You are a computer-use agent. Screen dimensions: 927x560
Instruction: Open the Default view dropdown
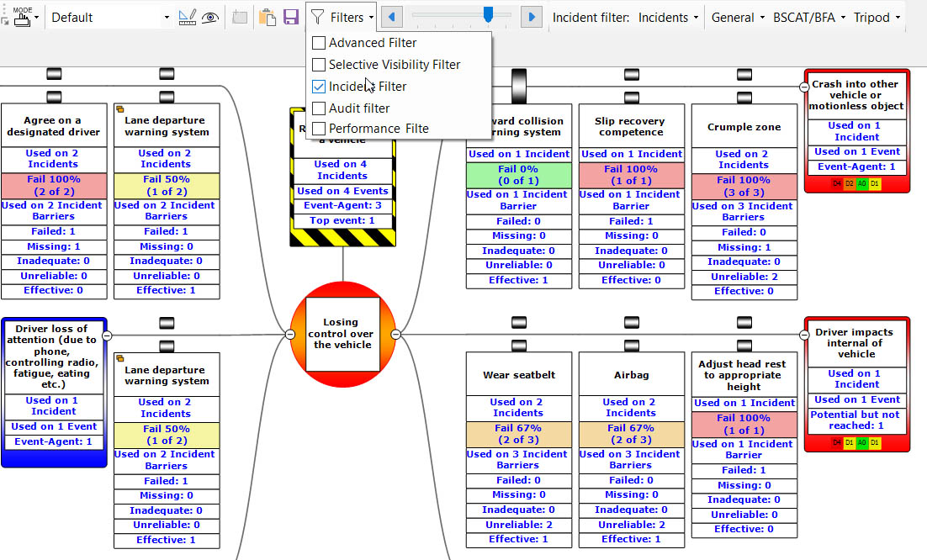point(109,17)
